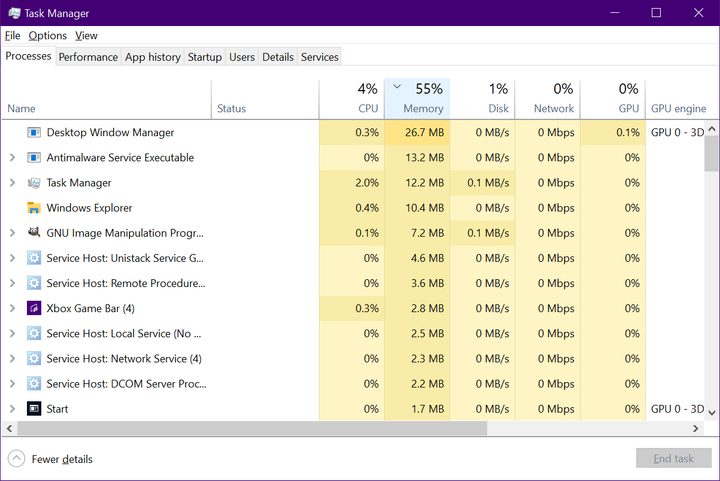Select the Processes tab

28,56
